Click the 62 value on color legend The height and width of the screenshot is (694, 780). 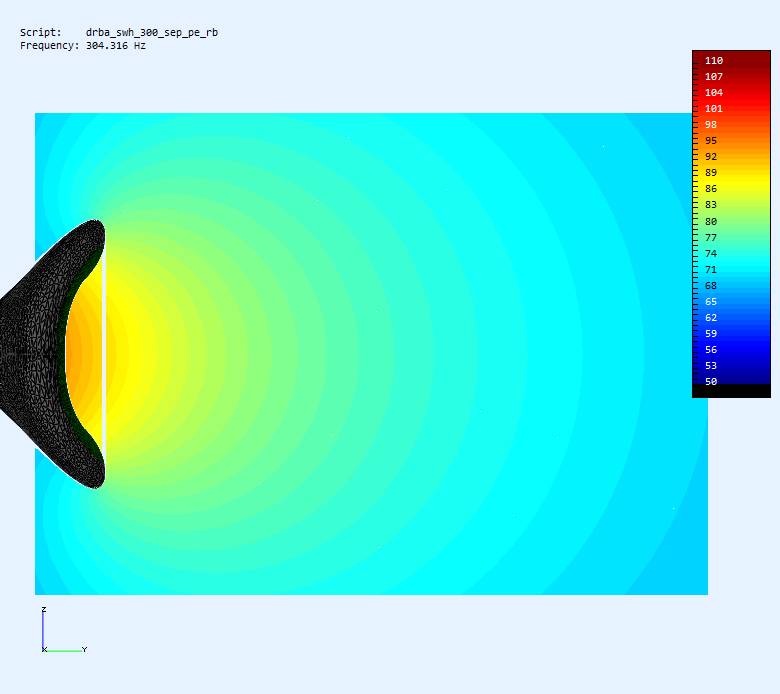coord(711,317)
